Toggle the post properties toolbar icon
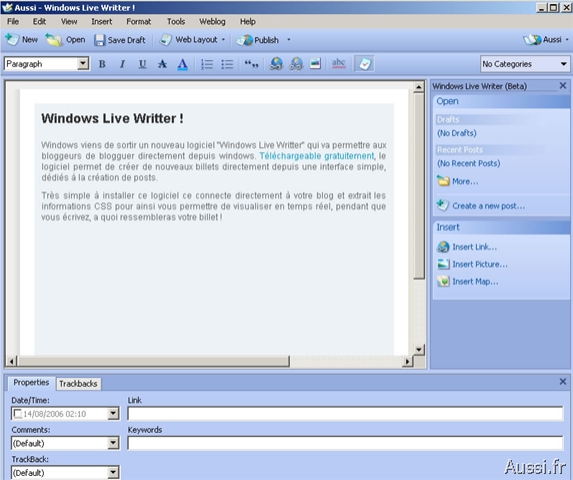 (364, 64)
